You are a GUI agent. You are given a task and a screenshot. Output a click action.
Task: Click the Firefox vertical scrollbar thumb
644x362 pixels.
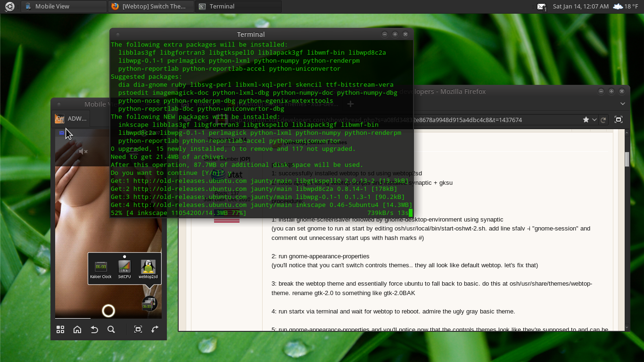click(x=627, y=159)
